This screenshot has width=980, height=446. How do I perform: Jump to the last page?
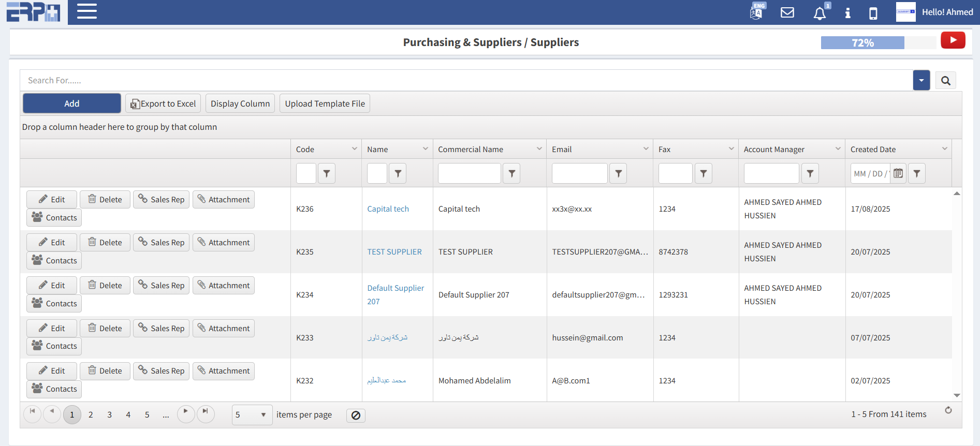(206, 414)
